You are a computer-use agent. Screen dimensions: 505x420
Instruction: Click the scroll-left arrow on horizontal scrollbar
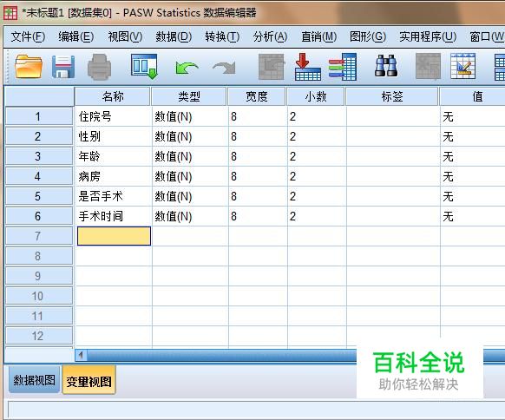click(x=81, y=355)
